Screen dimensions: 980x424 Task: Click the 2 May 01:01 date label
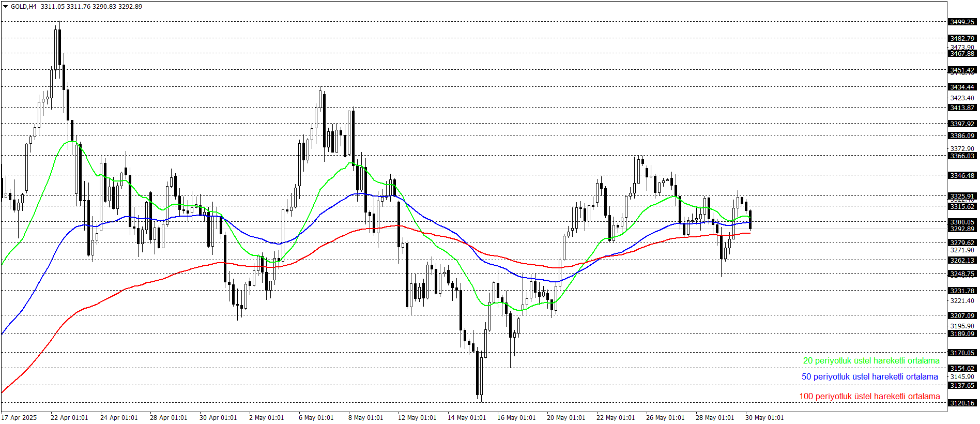(x=267, y=418)
